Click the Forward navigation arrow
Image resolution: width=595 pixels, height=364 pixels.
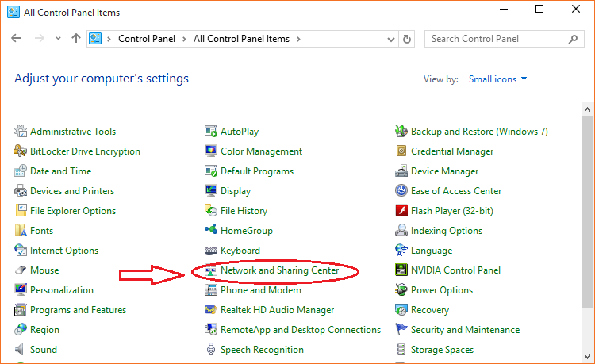coord(40,38)
